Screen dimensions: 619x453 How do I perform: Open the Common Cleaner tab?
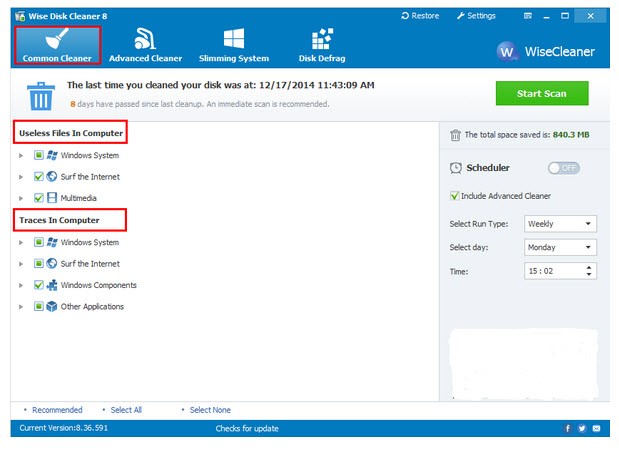point(58,45)
